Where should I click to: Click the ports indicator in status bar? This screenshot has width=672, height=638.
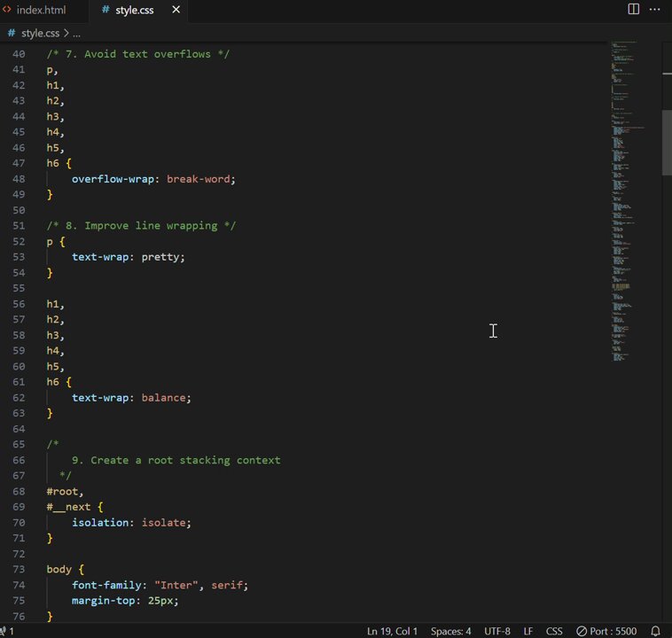7,631
